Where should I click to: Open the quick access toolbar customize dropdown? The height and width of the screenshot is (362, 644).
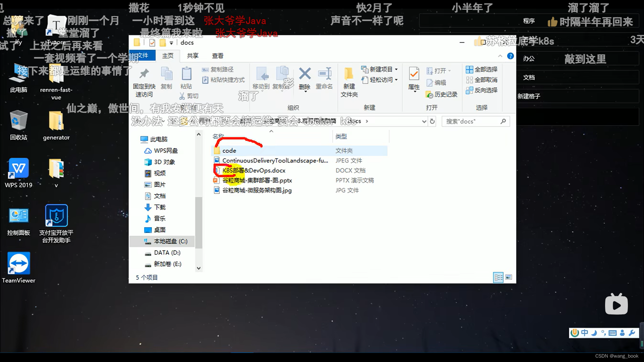(171, 43)
